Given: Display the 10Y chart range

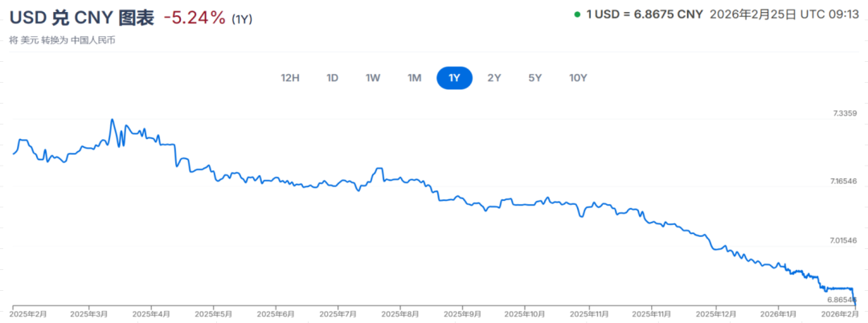Looking at the screenshot, I should click(578, 78).
